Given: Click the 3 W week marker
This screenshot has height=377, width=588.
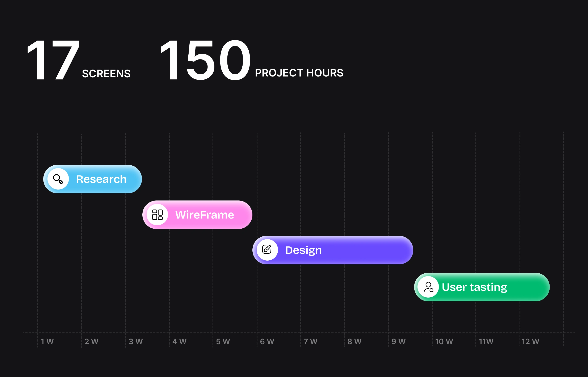Looking at the screenshot, I should pos(135,341).
